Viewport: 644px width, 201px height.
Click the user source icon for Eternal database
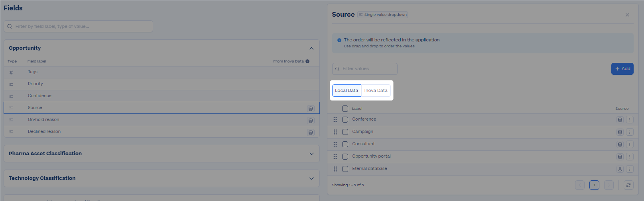pyautogui.click(x=620, y=169)
